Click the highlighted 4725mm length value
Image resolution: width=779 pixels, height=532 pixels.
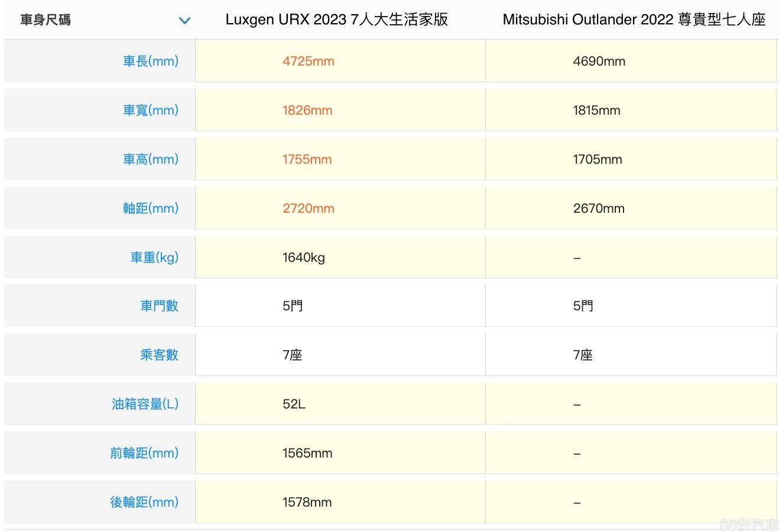(308, 61)
